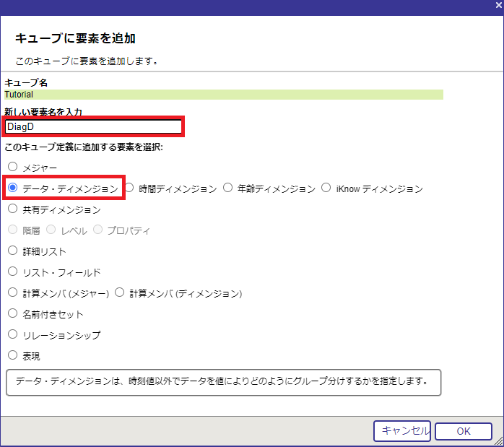Image resolution: width=504 pixels, height=447 pixels.
Task: Click the Tutorial cube name field
Action: (223, 94)
